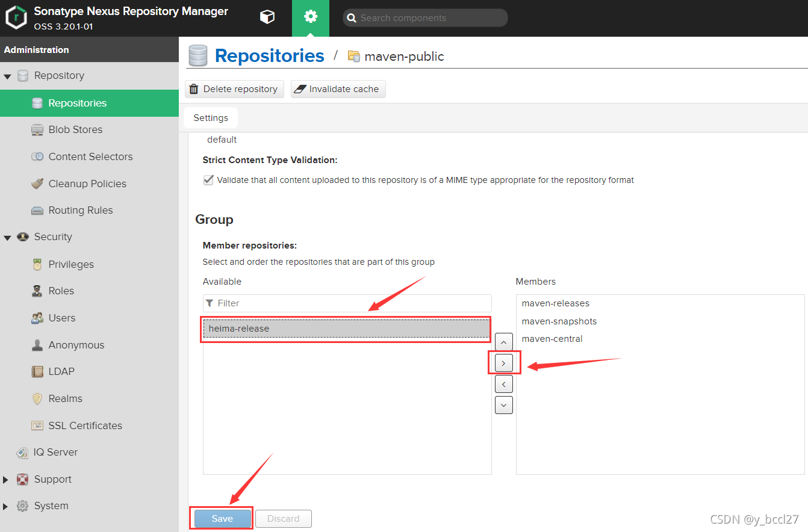Click the search magnifier icon

coord(352,18)
